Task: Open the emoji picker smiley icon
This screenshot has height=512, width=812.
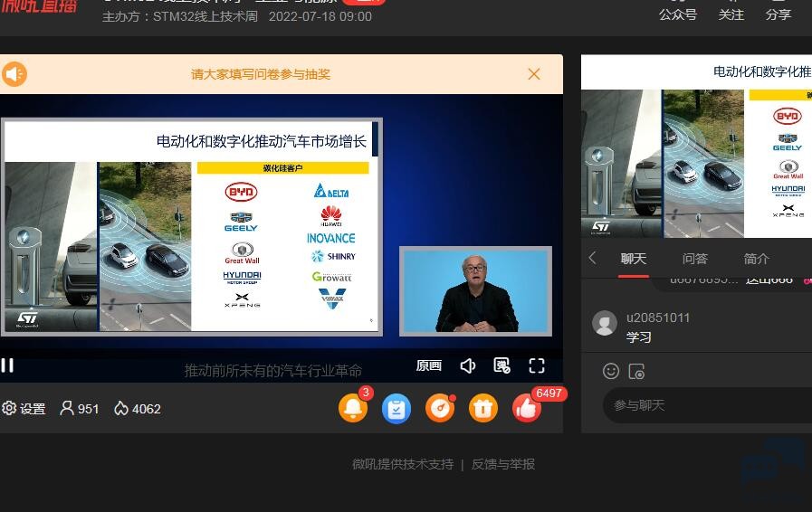Action: pyautogui.click(x=611, y=371)
